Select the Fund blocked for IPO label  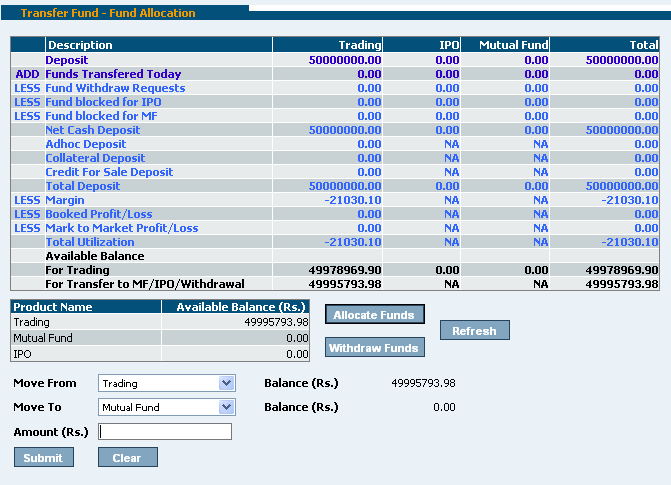(x=103, y=102)
